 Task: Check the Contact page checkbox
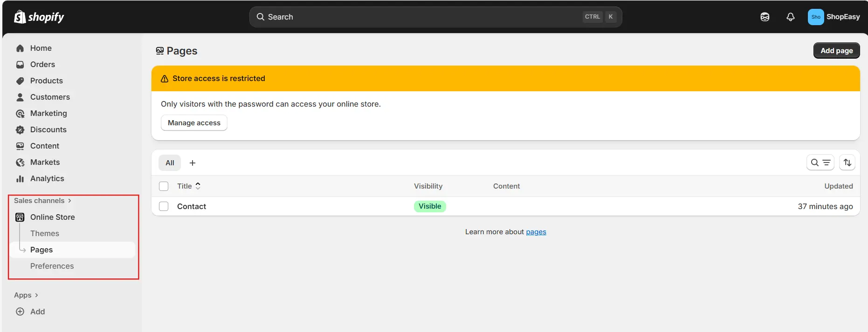tap(164, 206)
